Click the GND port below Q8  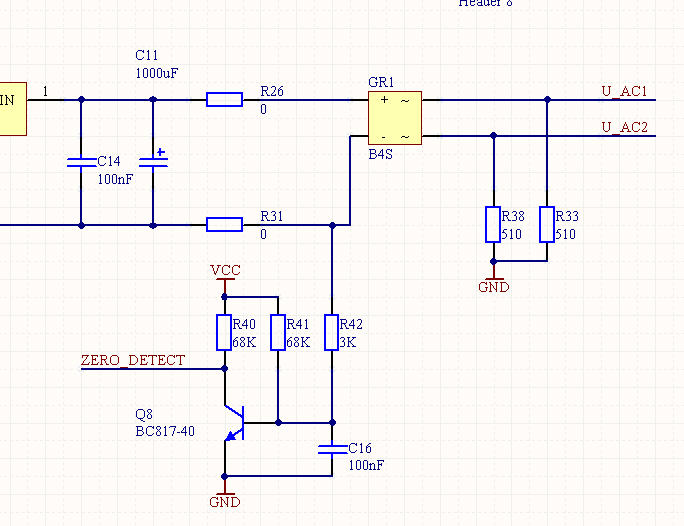pos(225,496)
